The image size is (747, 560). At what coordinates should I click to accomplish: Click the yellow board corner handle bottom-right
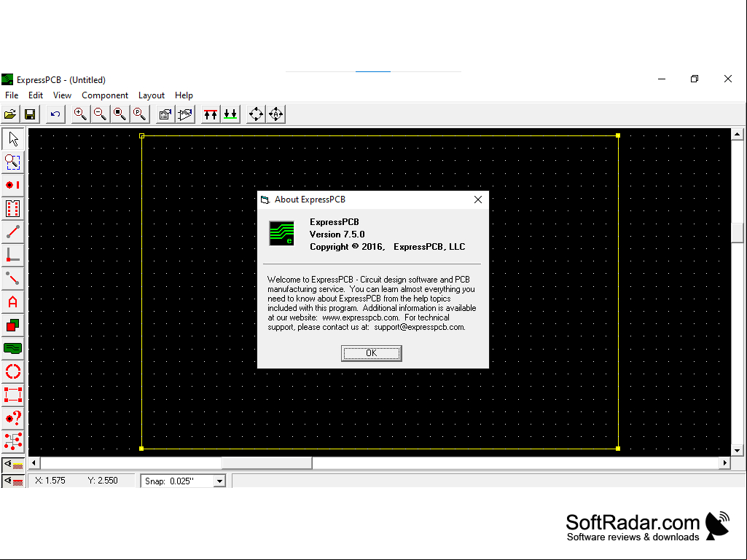[618, 449]
